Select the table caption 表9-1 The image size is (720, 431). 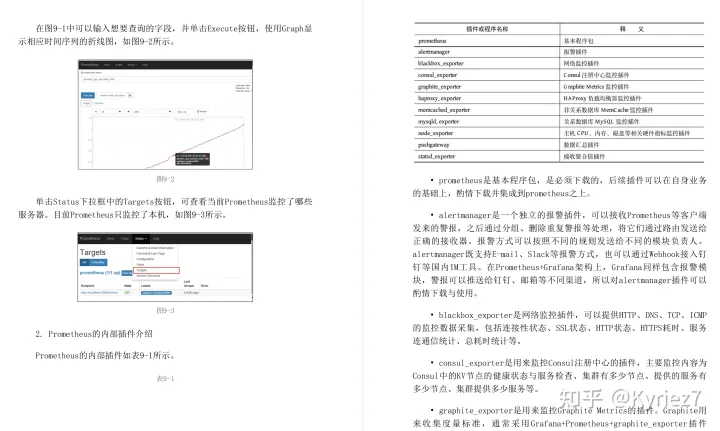pyautogui.click(x=165, y=379)
